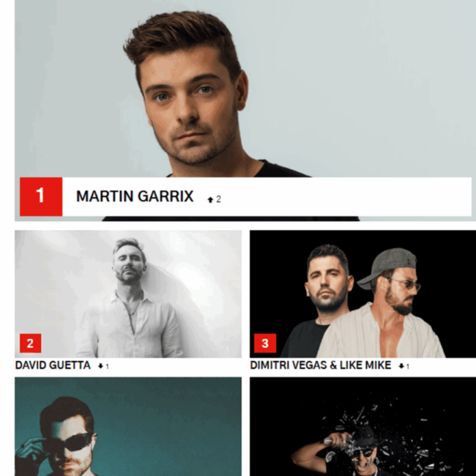Screen dimensions: 476x476
Task: Click the up arrow beside Martin Garrix
Action: (x=210, y=199)
